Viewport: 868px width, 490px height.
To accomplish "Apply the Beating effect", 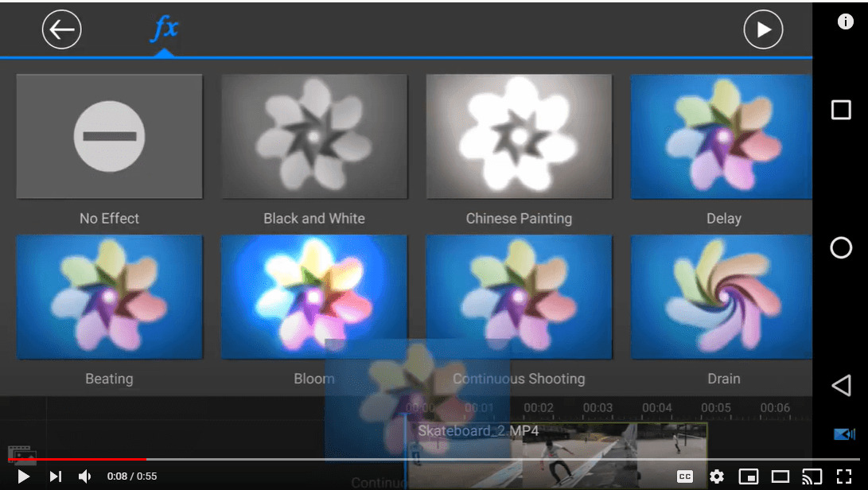I will click(x=109, y=297).
